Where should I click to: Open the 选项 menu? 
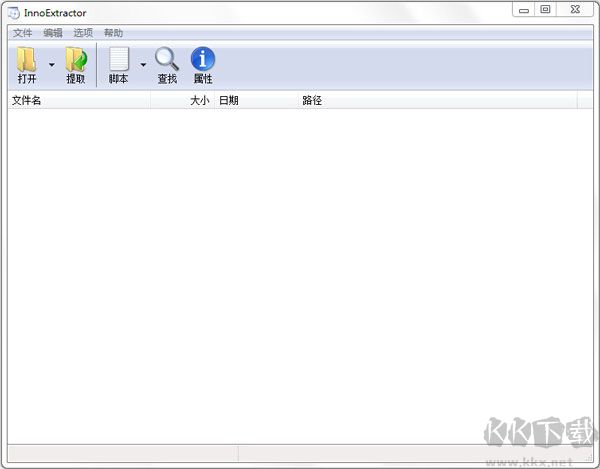[83, 33]
